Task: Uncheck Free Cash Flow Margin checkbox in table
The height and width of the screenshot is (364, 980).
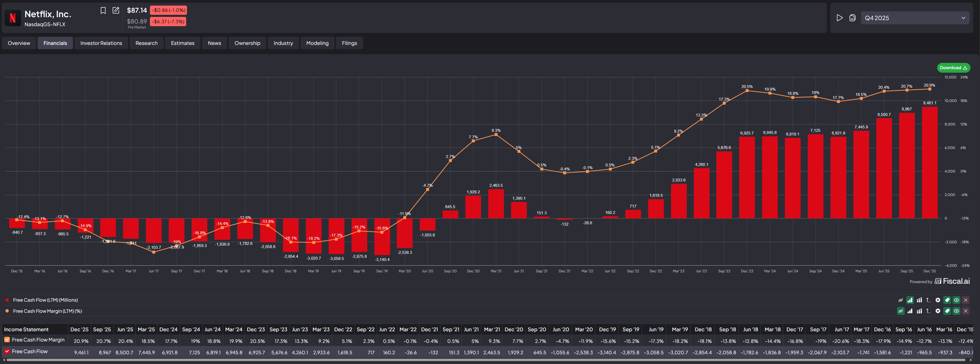Action: tap(7, 340)
